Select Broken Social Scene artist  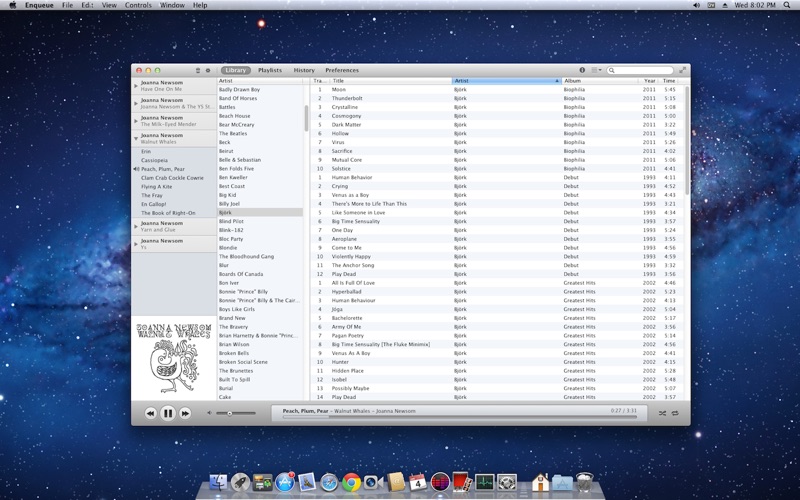260,362
